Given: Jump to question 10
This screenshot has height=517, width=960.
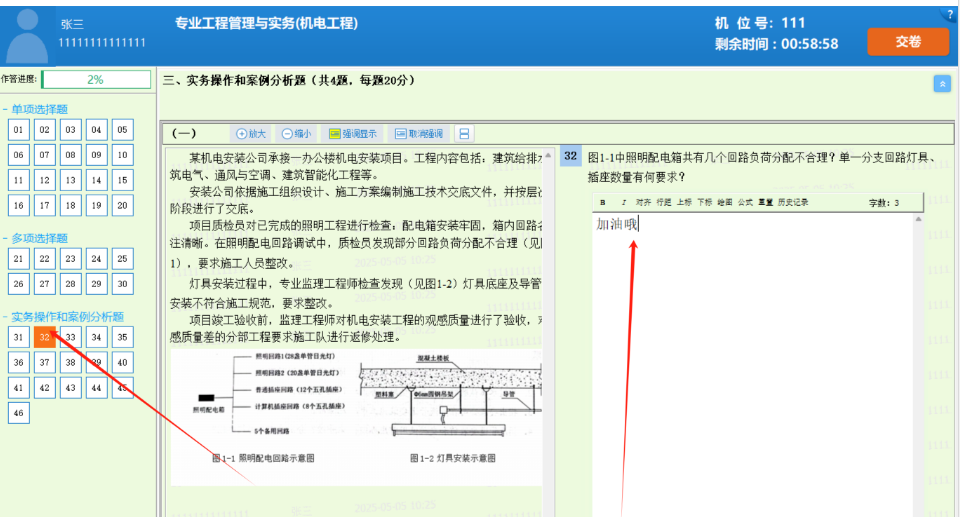Looking at the screenshot, I should (x=122, y=155).
